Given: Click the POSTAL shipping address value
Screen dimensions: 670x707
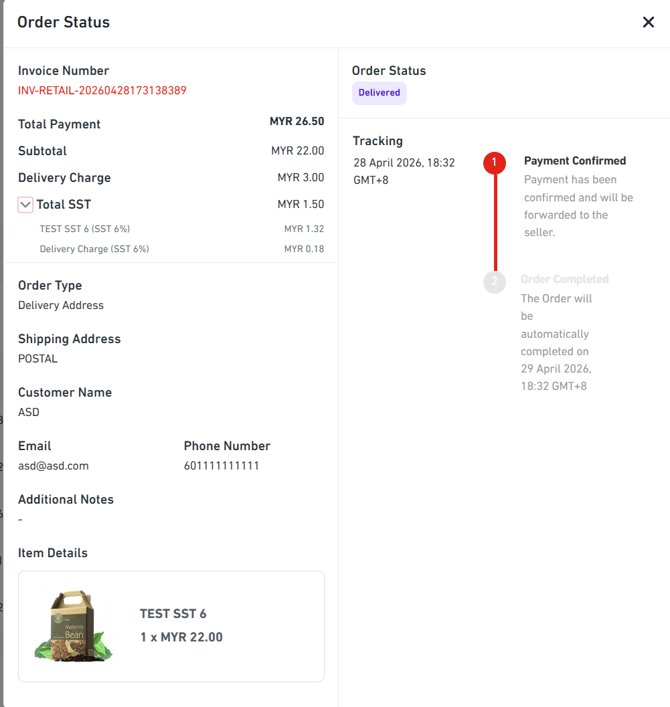Looking at the screenshot, I should point(38,359).
